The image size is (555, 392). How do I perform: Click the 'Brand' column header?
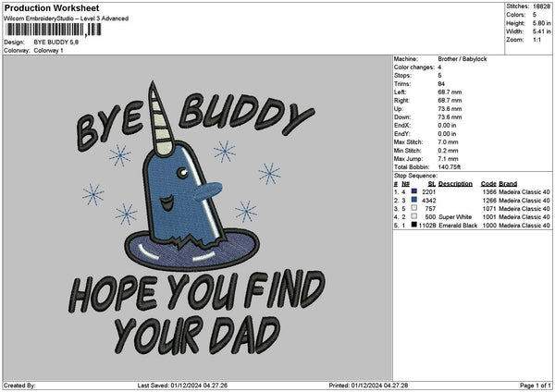point(508,184)
